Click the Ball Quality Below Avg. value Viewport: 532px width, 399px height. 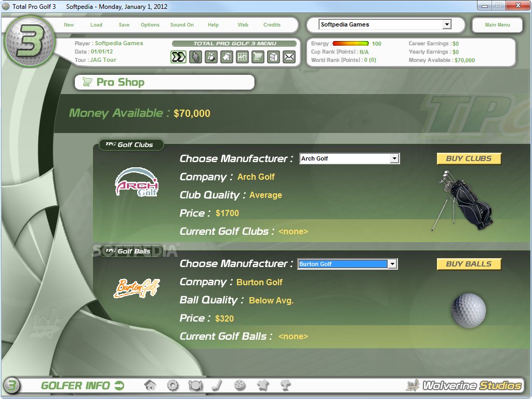[x=271, y=300]
